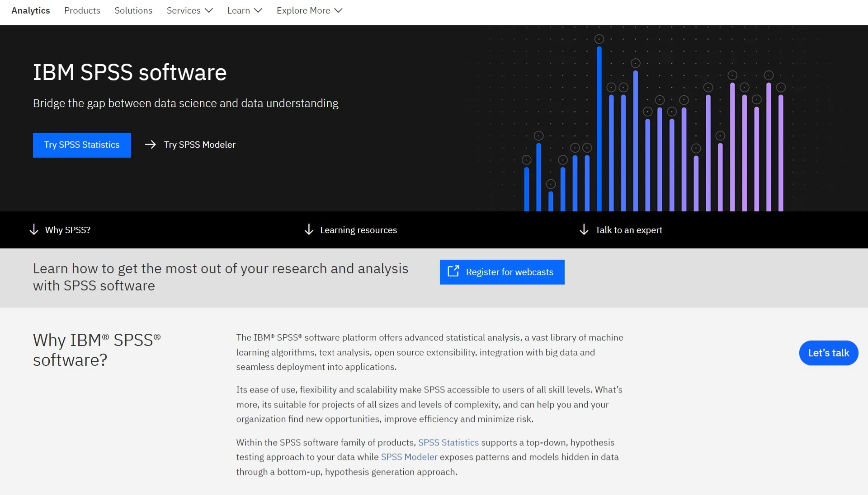Screen dimensions: 868x495
Task: Expand the Learn dropdown menu
Action: point(244,10)
